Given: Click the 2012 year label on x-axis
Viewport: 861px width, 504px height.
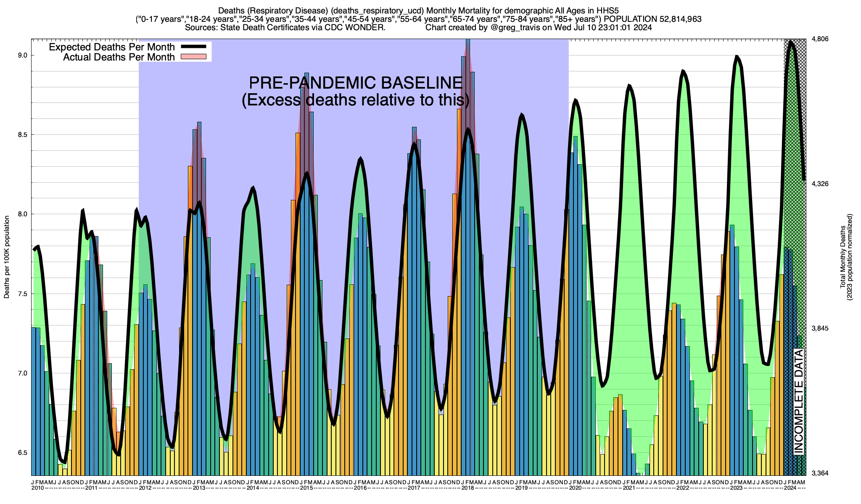Looking at the screenshot, I should pyautogui.click(x=145, y=488).
